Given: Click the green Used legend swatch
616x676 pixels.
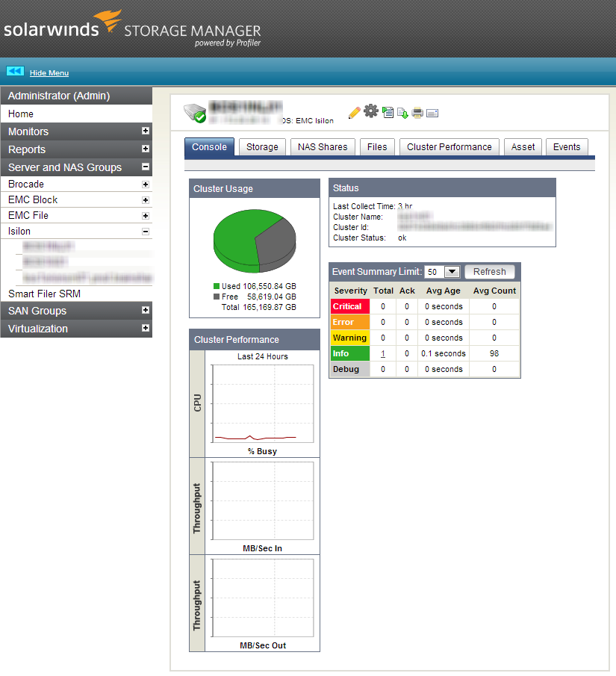Looking at the screenshot, I should (x=217, y=286).
